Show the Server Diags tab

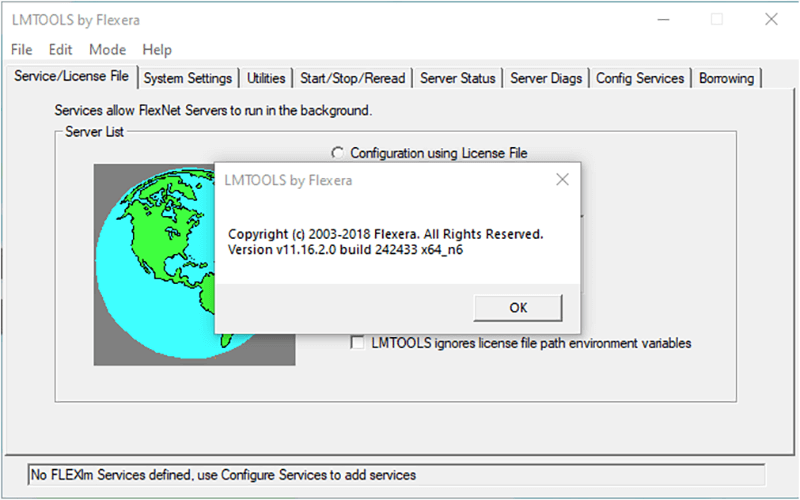(546, 78)
